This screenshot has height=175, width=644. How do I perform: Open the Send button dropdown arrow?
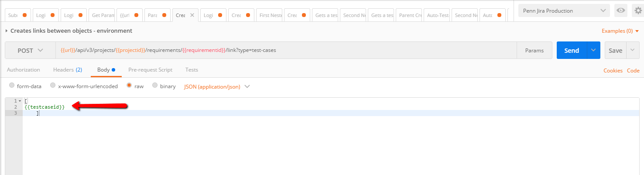[x=593, y=50]
